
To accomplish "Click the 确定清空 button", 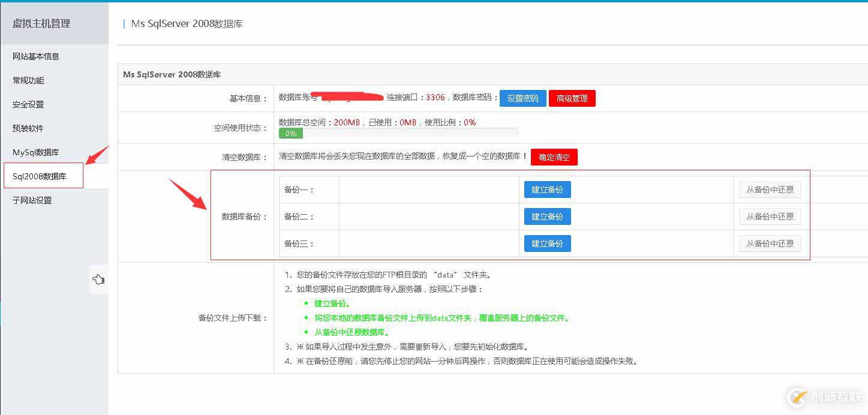I will (x=554, y=157).
